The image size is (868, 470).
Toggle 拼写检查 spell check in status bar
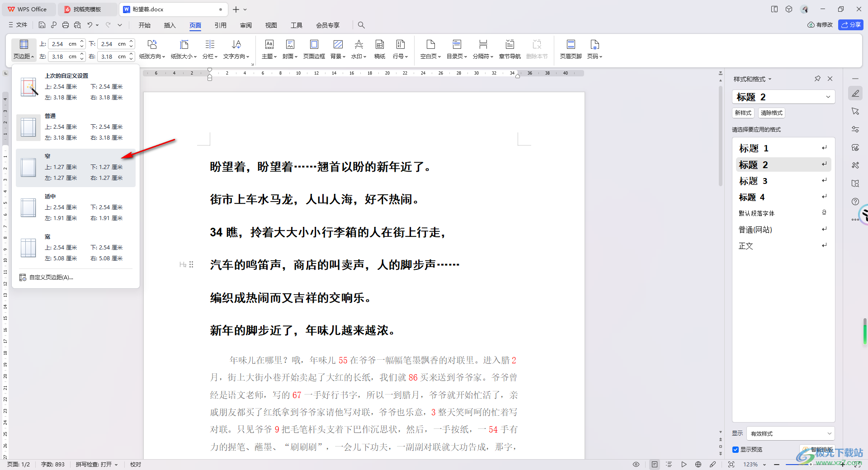tap(96, 465)
